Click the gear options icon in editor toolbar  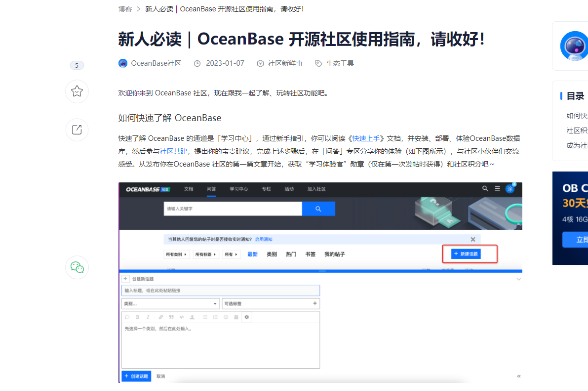pos(247,317)
